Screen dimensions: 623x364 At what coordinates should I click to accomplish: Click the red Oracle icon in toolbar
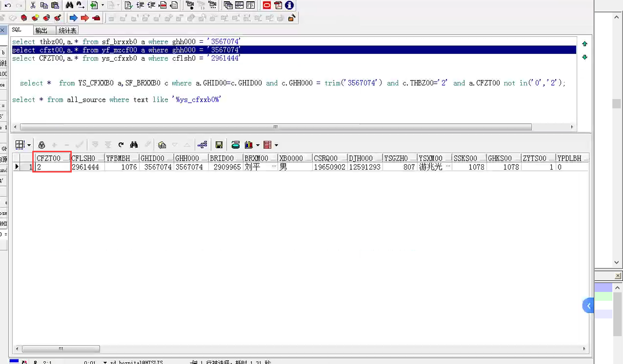(267, 5)
